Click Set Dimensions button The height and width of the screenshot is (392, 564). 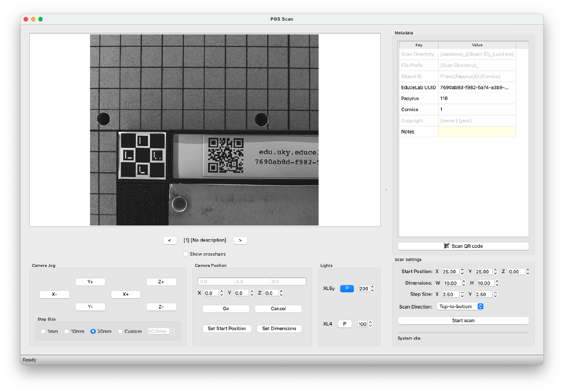click(x=279, y=328)
